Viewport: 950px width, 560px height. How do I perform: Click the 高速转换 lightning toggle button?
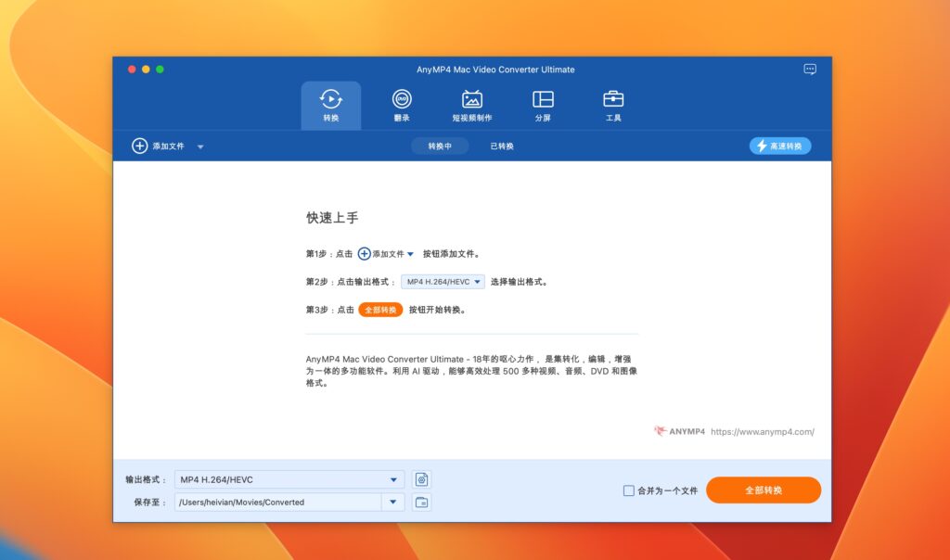point(780,146)
